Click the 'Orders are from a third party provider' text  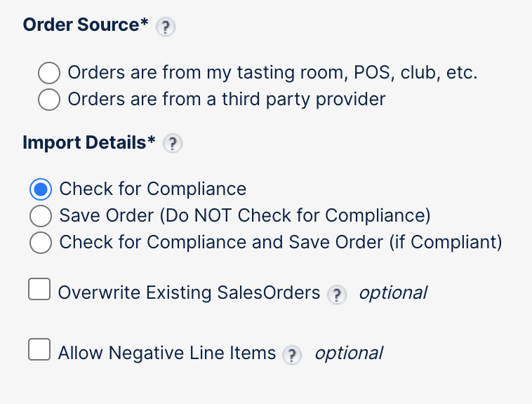(x=227, y=100)
